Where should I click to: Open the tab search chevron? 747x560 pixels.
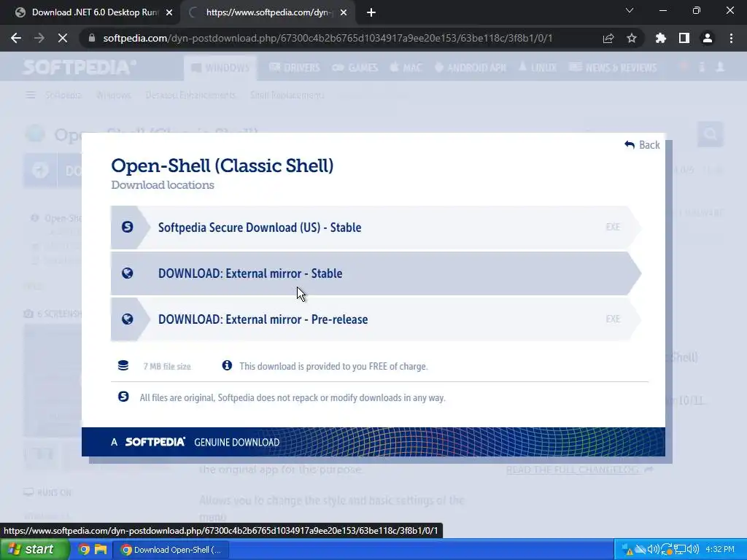click(630, 10)
